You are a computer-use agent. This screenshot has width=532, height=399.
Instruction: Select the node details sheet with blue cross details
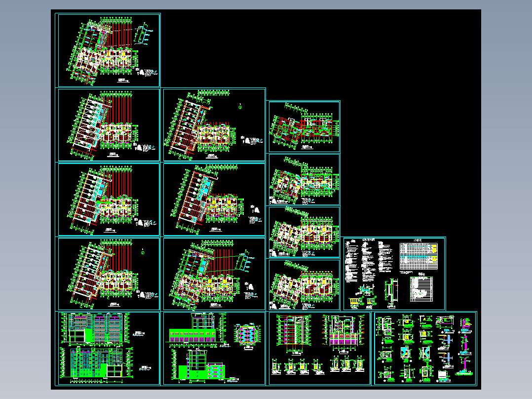[425, 349]
